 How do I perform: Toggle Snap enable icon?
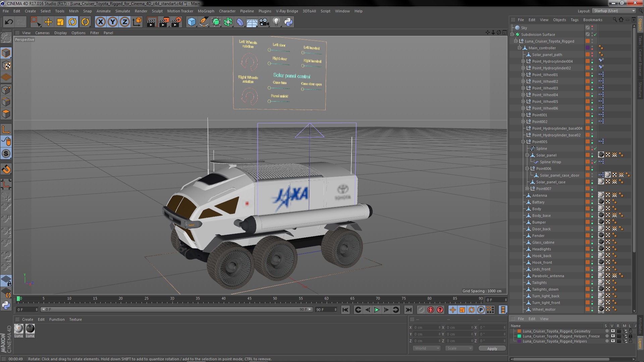click(x=6, y=154)
